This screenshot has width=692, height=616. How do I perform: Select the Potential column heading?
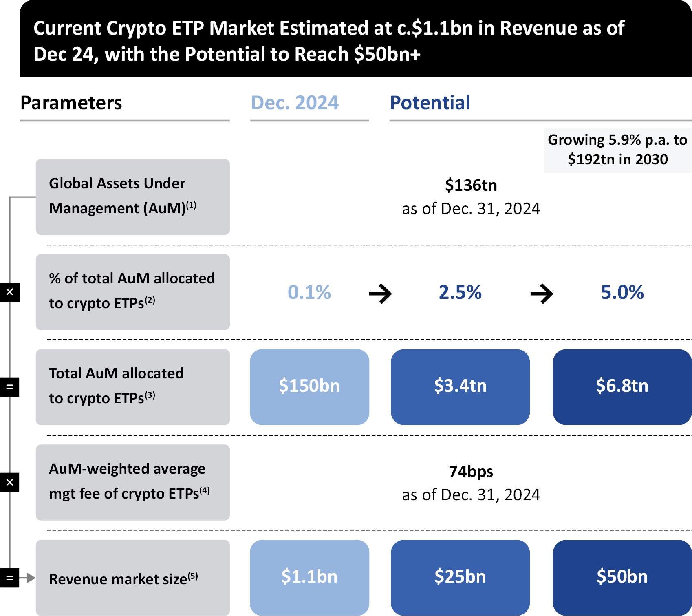click(430, 103)
